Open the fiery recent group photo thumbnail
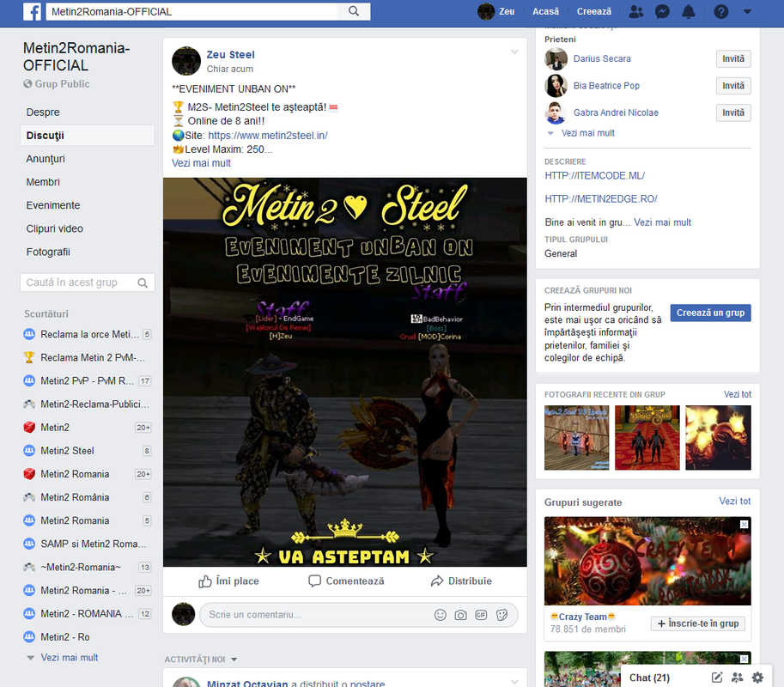 pos(718,438)
